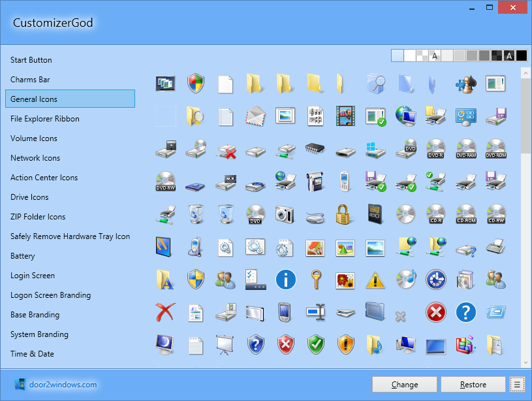The width and height of the screenshot is (532, 401).
Task: Pick the blue information circle icon
Action: (286, 280)
